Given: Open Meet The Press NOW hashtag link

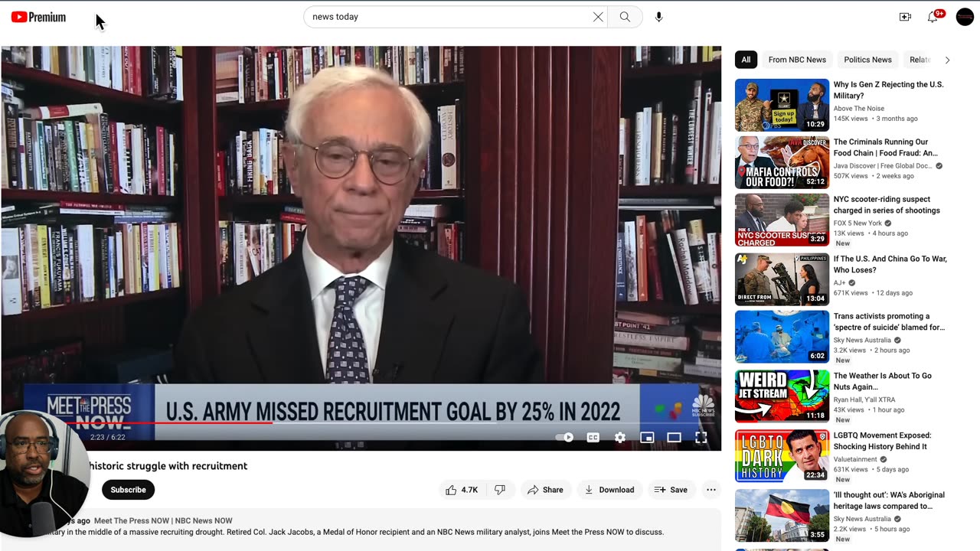Looking at the screenshot, I should 163,521.
